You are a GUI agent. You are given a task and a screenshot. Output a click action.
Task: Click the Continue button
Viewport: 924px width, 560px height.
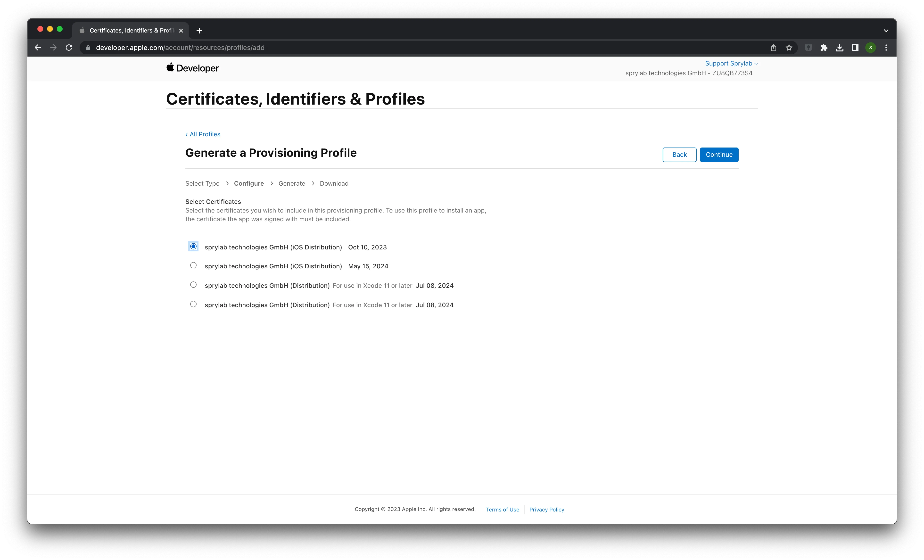[719, 155]
